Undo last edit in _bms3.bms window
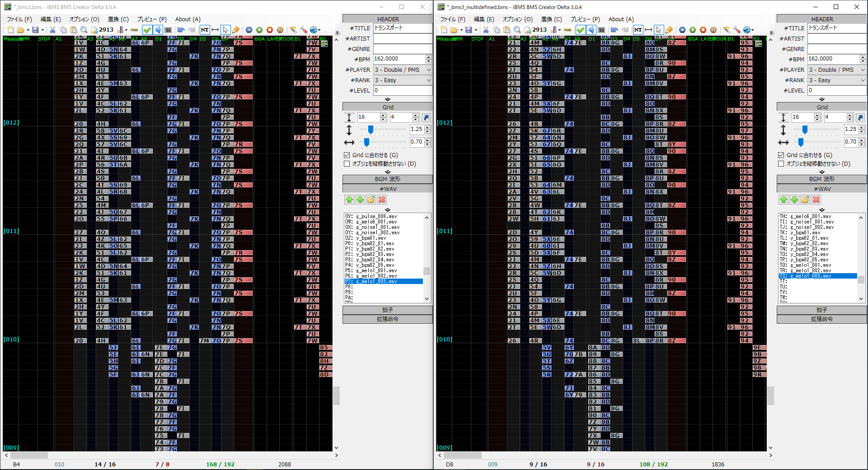Screen dimensions: 868x470 pos(181,30)
